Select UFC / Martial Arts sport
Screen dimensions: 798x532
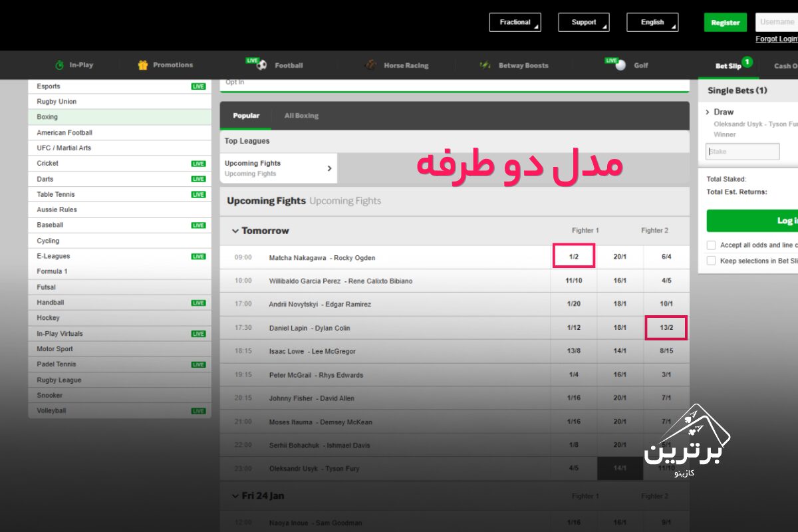[120, 148]
